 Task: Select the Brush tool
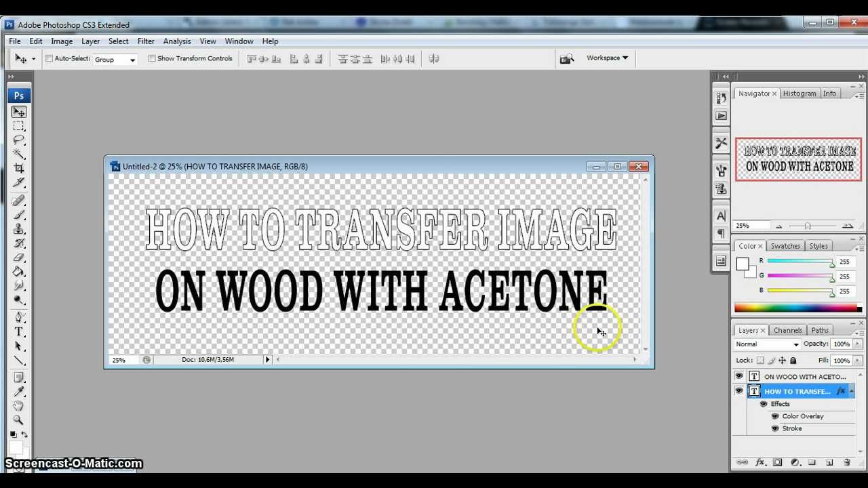pyautogui.click(x=19, y=215)
